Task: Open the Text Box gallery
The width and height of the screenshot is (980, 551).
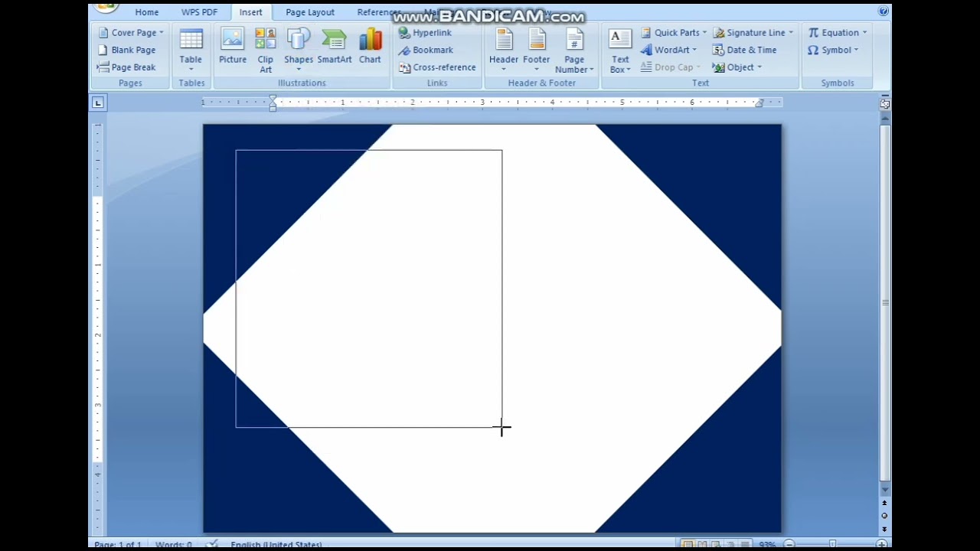Action: (x=620, y=51)
